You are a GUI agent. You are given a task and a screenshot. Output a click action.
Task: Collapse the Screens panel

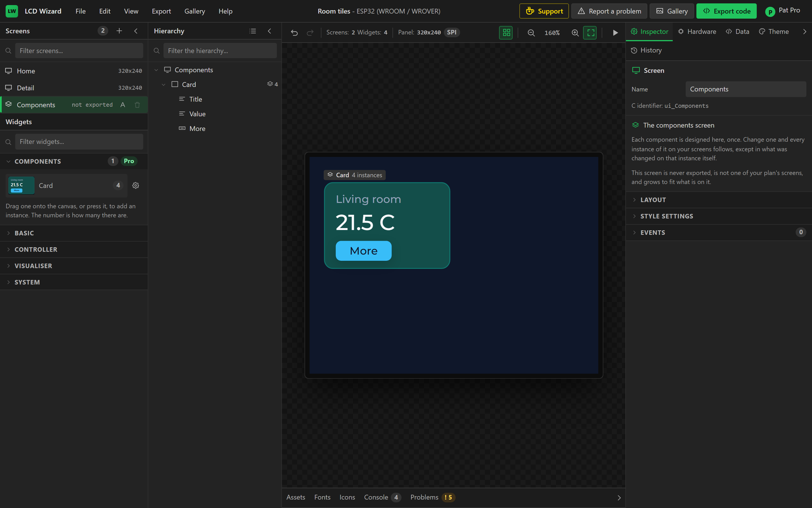[136, 31]
